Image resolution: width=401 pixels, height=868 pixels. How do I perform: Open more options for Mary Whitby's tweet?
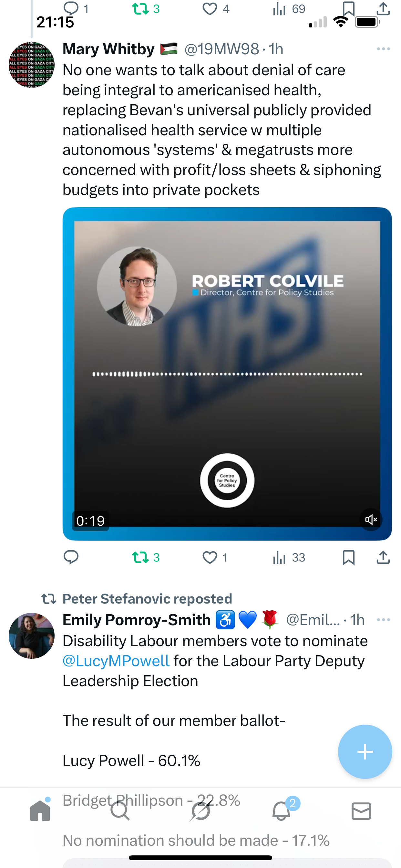click(384, 49)
